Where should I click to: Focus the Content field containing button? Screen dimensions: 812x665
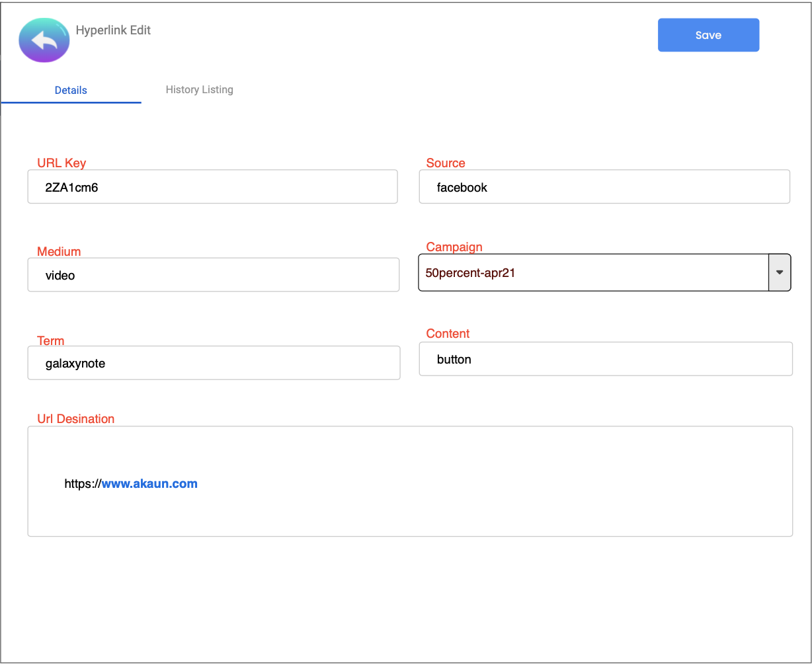coord(605,359)
